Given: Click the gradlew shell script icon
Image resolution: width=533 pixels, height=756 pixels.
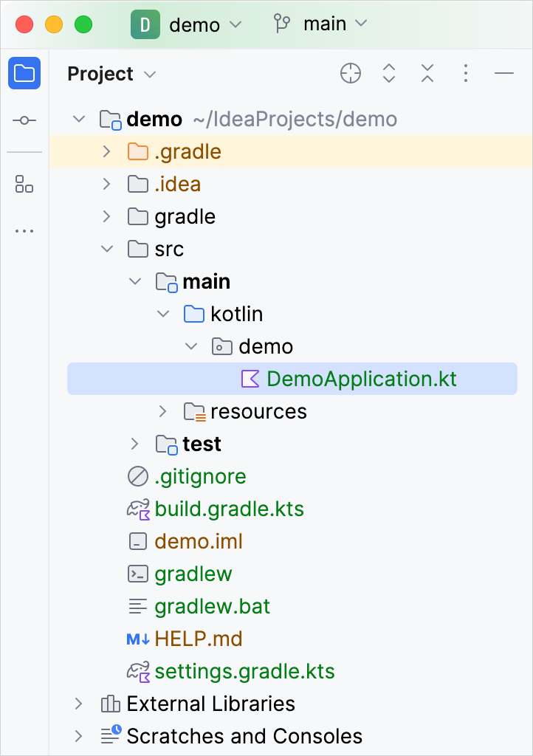Looking at the screenshot, I should [x=138, y=574].
